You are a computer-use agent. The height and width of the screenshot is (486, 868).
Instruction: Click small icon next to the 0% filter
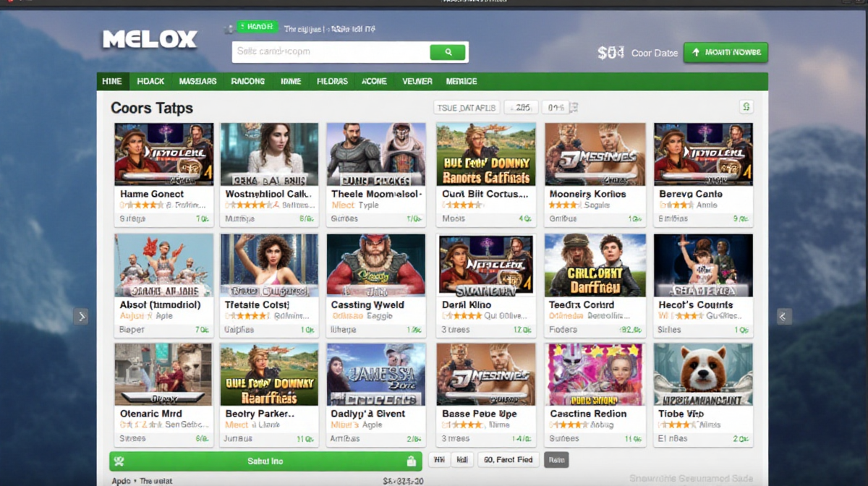tap(574, 108)
